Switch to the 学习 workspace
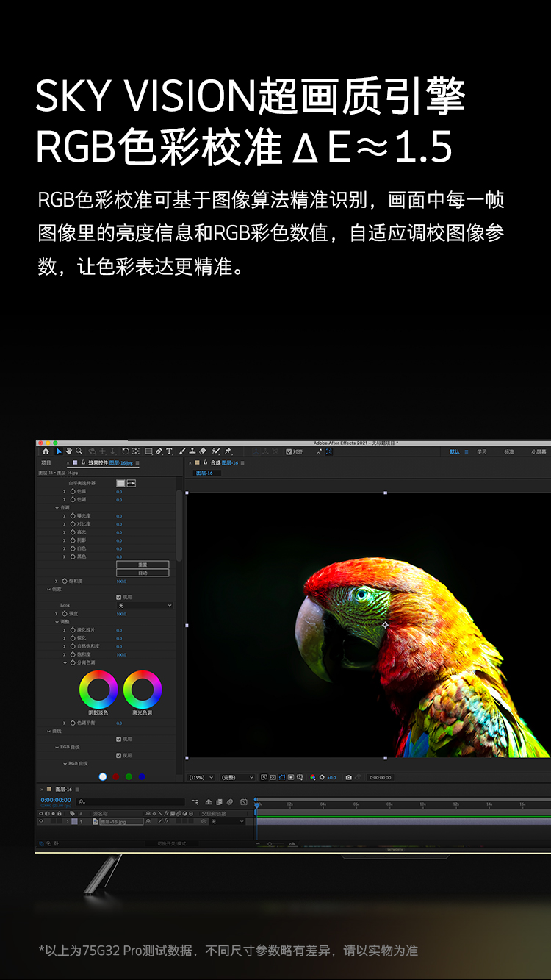Screen dimensions: 551x980 tap(482, 451)
